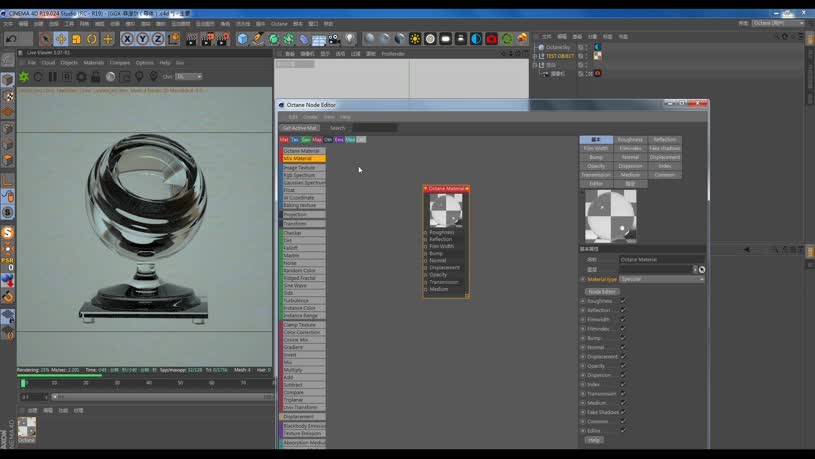Viewport: 815px width, 459px height.
Task: Select the Live Selection arrow tool
Action: tap(45, 39)
